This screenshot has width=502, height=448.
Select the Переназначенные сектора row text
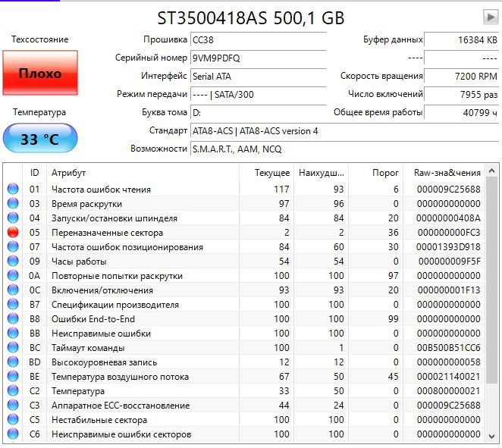click(107, 233)
